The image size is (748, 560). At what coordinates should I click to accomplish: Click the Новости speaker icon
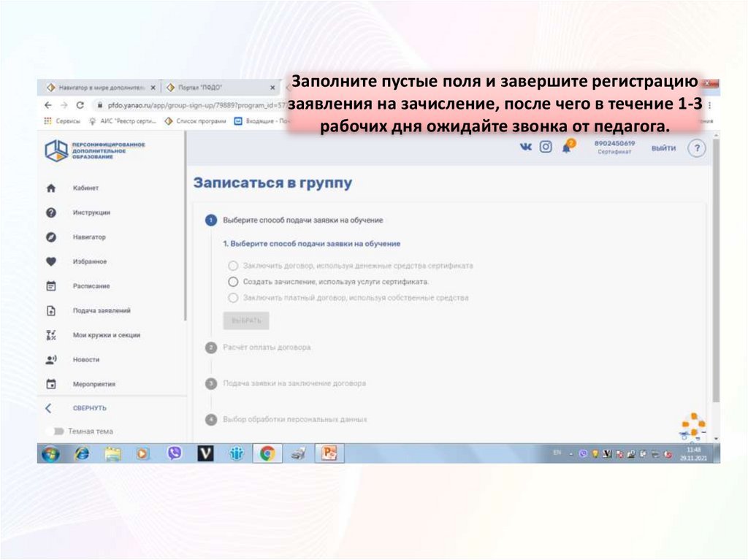[x=51, y=360]
